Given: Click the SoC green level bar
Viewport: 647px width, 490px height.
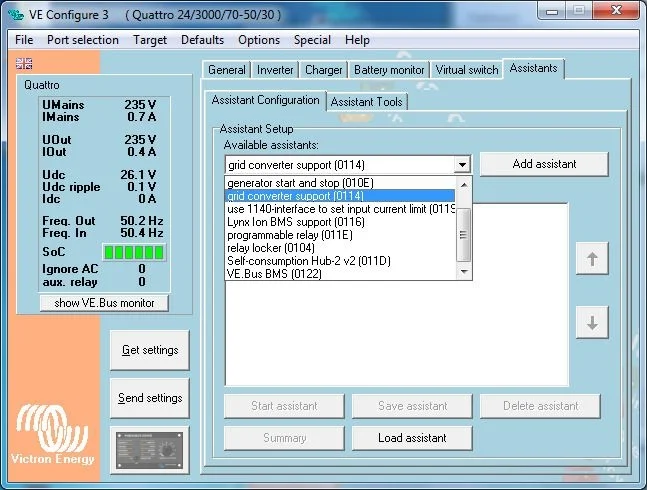Looking at the screenshot, I should coord(134,252).
